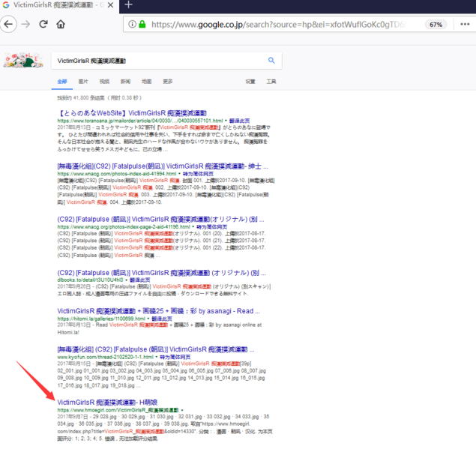Expand the 更多 search category dropdown
The width and height of the screenshot is (476, 449).
[167, 81]
